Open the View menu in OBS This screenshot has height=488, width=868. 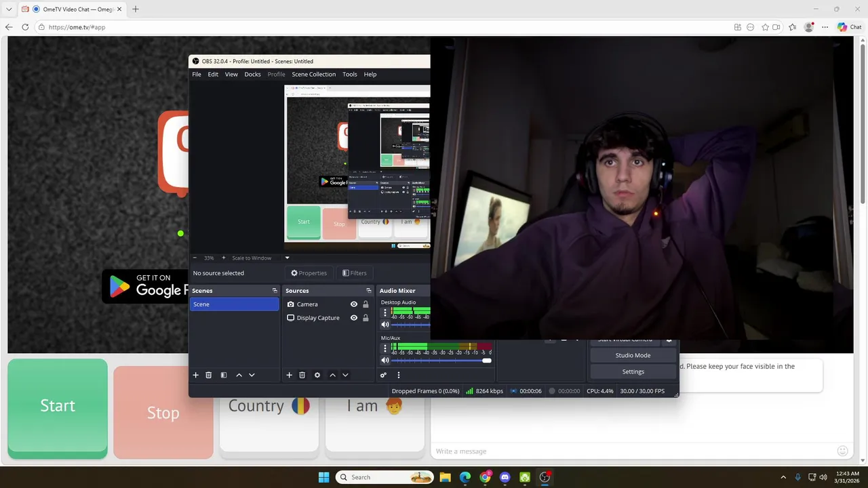(x=231, y=75)
